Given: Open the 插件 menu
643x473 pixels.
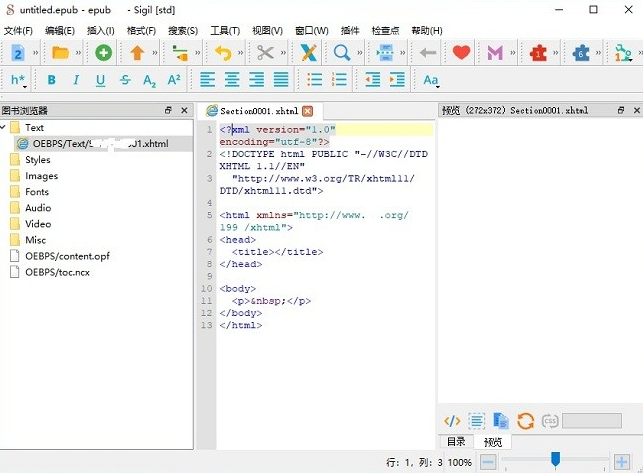Looking at the screenshot, I should [350, 31].
